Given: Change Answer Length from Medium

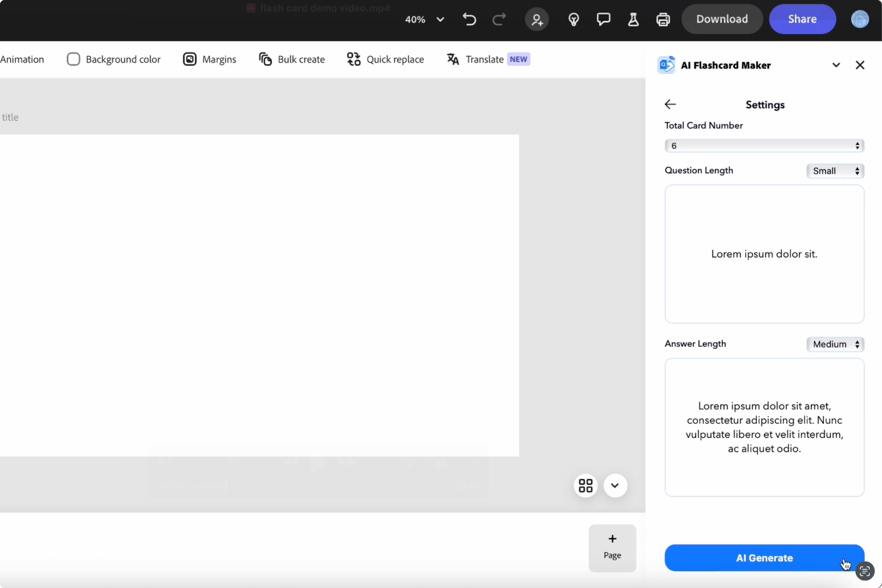Looking at the screenshot, I should click(x=835, y=344).
